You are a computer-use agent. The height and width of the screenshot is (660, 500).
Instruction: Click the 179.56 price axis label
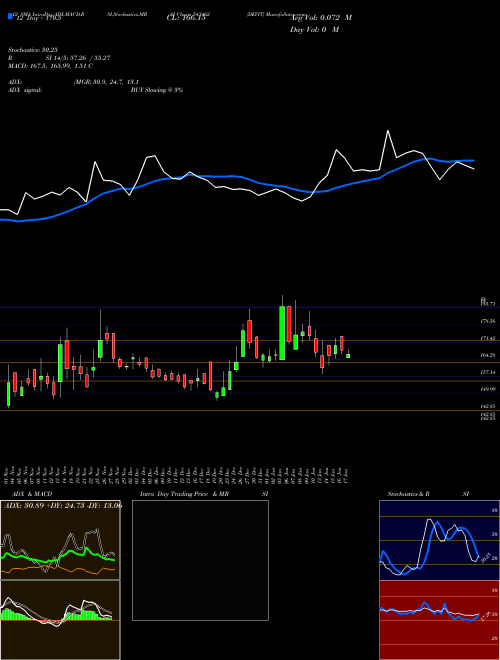click(487, 321)
